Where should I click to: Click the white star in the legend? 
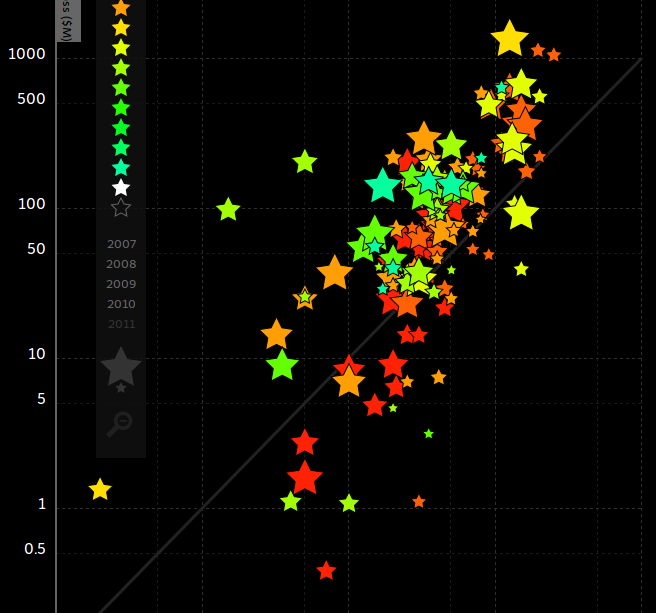point(121,187)
